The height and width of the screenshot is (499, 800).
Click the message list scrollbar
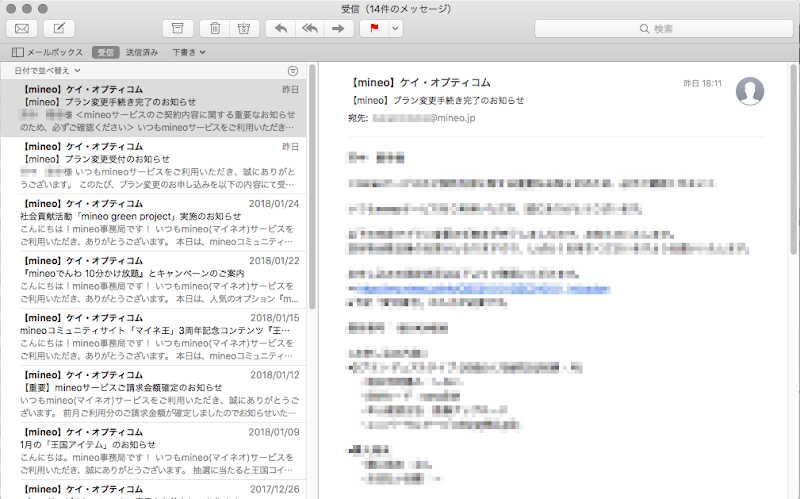312,187
